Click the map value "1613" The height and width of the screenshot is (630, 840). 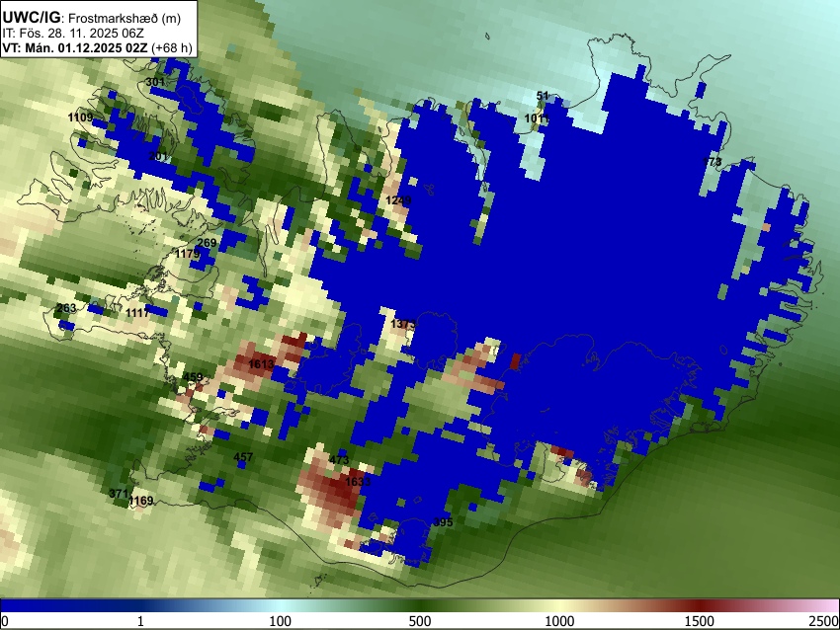pos(262,364)
